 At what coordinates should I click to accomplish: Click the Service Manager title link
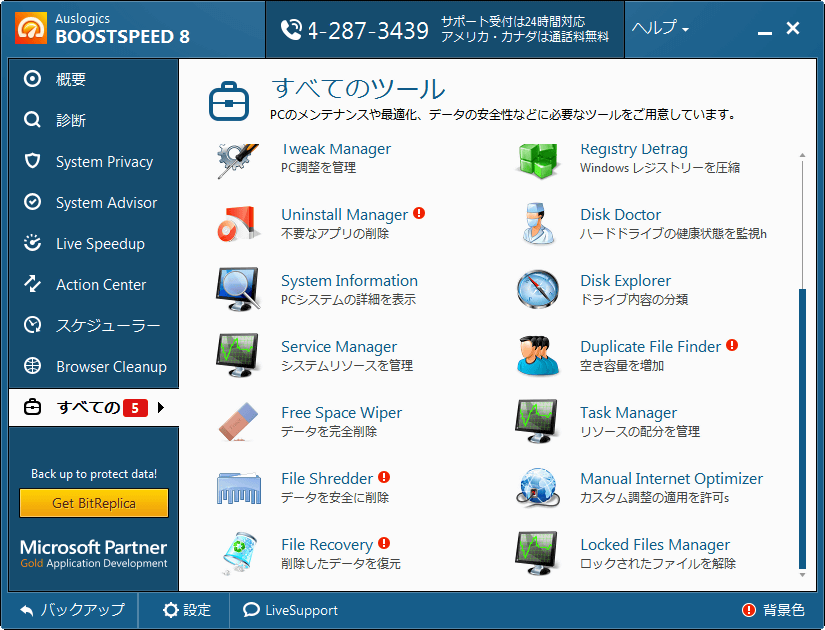click(339, 347)
